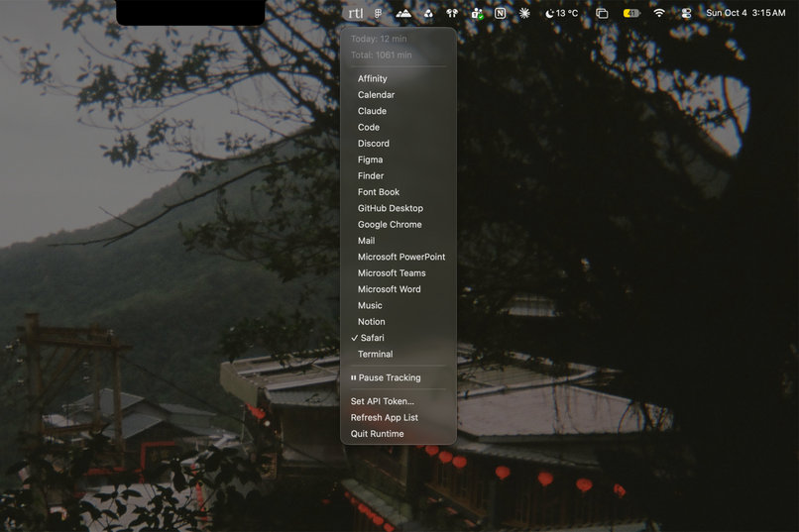Click the Notion menu bar icon
The image size is (799, 532).
(500, 13)
